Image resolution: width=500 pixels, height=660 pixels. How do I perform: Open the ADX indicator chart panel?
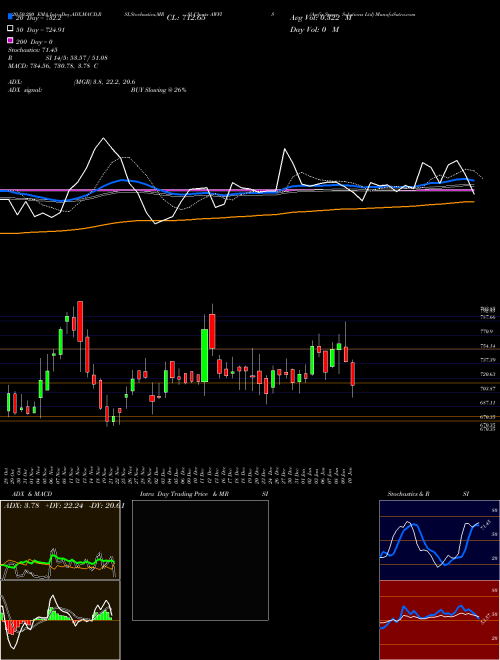60,540
